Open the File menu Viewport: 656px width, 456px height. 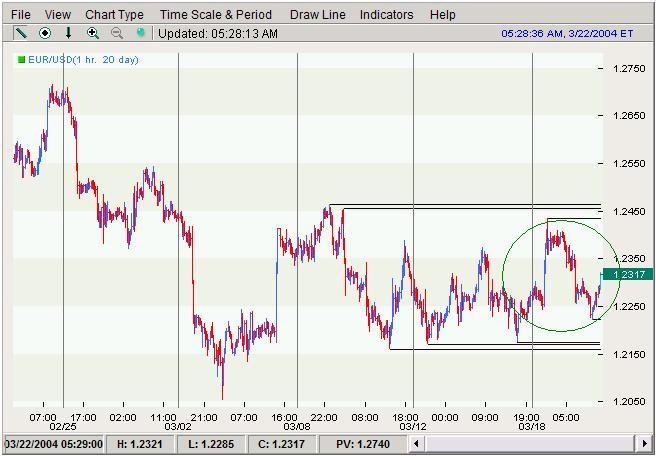tap(21, 15)
